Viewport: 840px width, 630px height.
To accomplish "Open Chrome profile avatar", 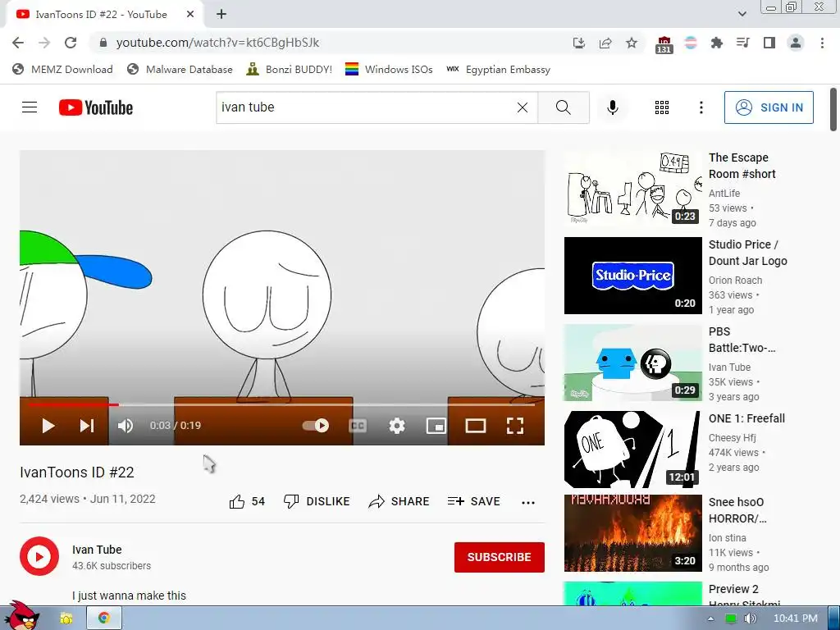I will (796, 43).
